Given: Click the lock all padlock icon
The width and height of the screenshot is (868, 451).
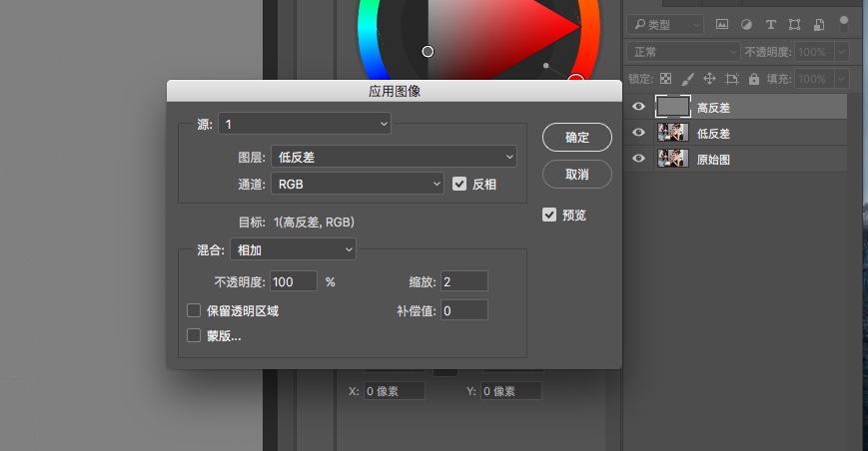Looking at the screenshot, I should [753, 79].
